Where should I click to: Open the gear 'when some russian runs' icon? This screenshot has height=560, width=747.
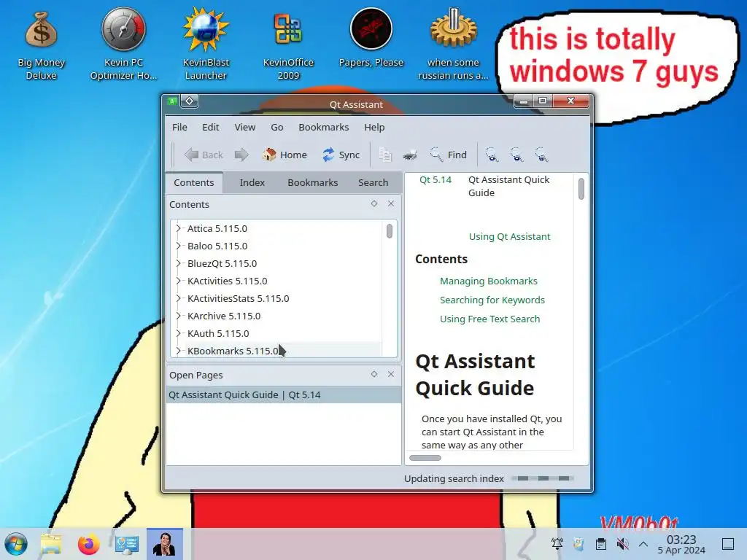click(453, 44)
